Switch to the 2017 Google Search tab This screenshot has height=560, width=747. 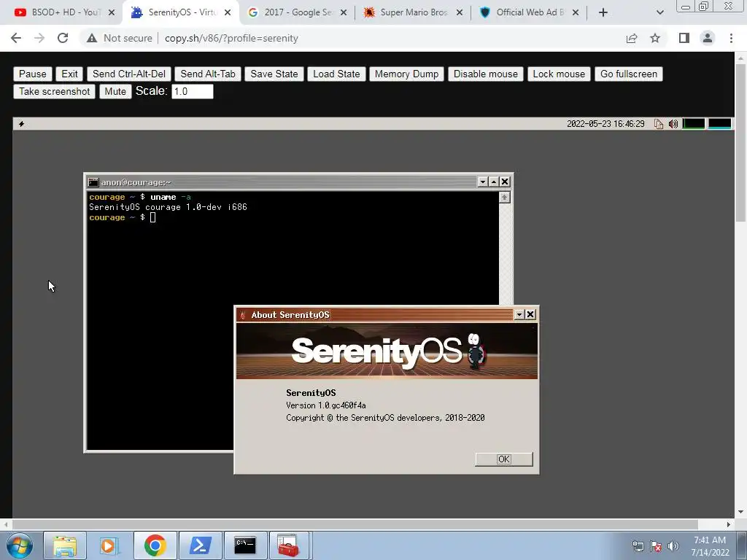tap(298, 12)
